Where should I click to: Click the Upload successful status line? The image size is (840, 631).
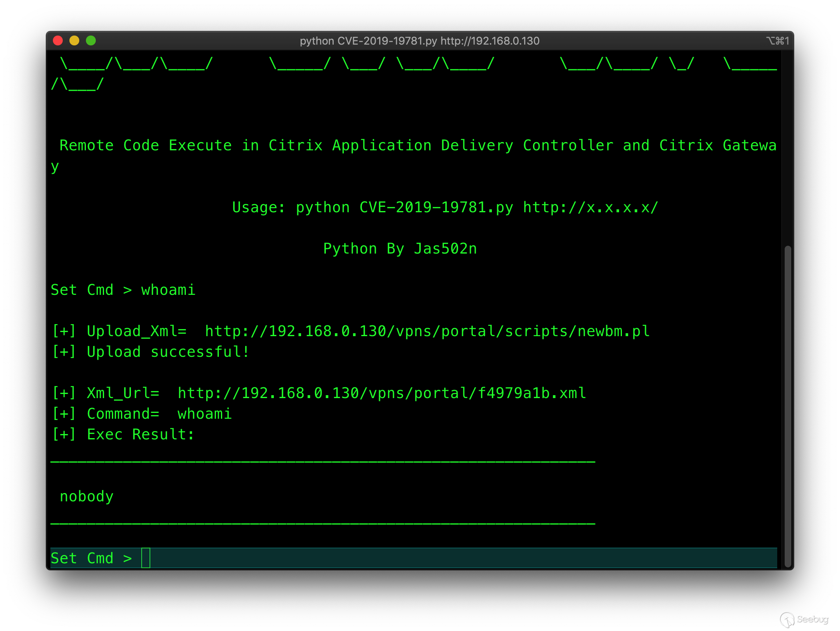pyautogui.click(x=151, y=351)
